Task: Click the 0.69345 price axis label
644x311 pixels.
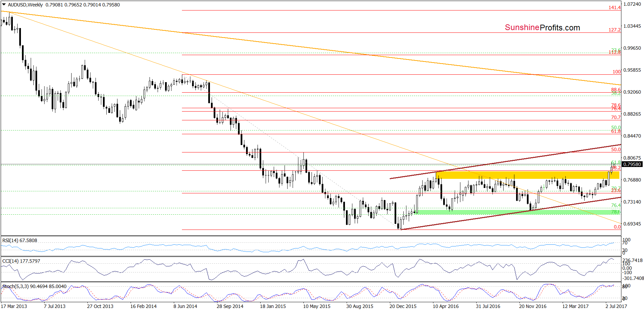Action: (632, 224)
